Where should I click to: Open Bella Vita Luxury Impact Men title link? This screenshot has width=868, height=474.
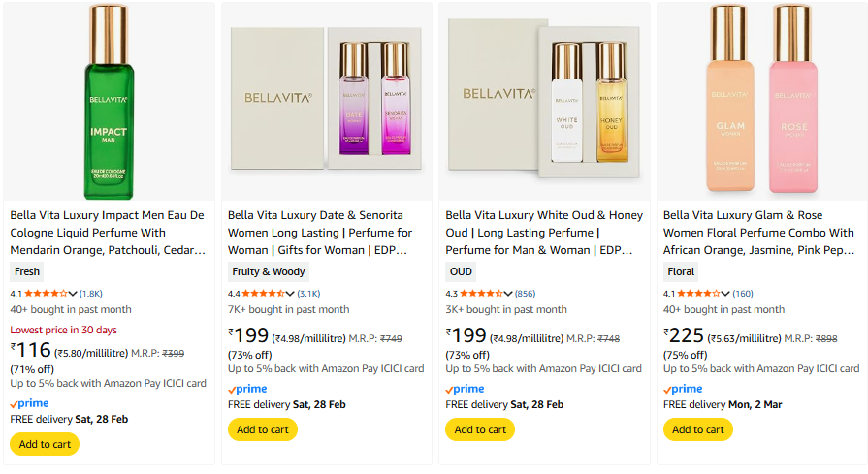pos(108,233)
